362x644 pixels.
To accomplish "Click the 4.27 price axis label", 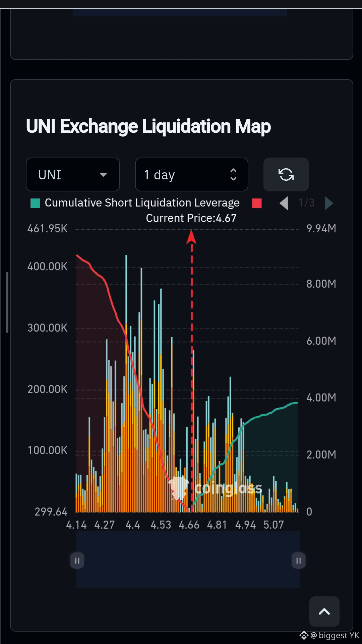I will (x=104, y=525).
